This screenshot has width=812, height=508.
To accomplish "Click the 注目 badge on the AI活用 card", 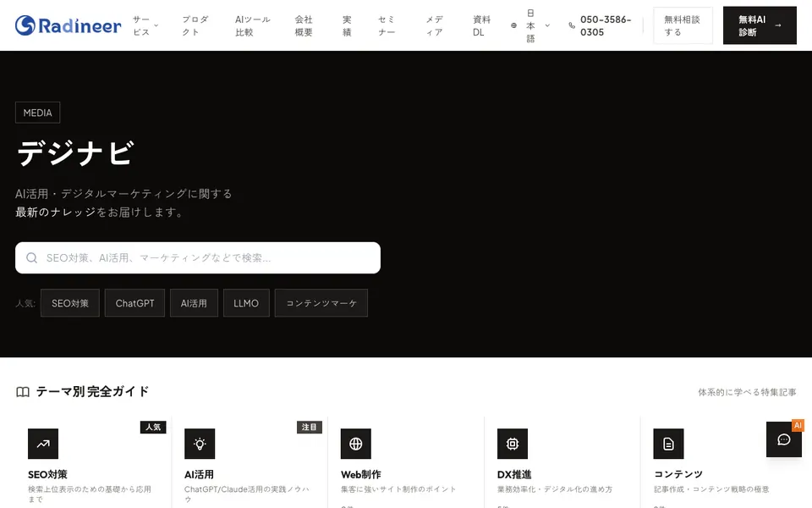I will (310, 427).
